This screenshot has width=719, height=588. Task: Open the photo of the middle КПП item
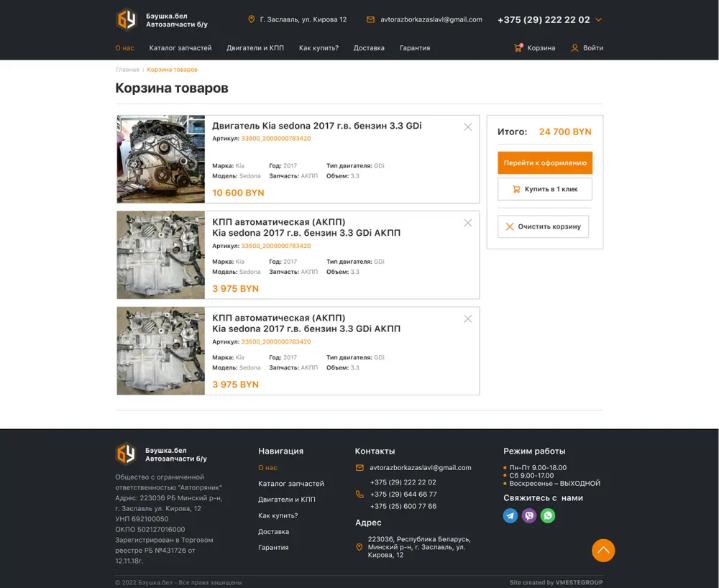pos(161,254)
